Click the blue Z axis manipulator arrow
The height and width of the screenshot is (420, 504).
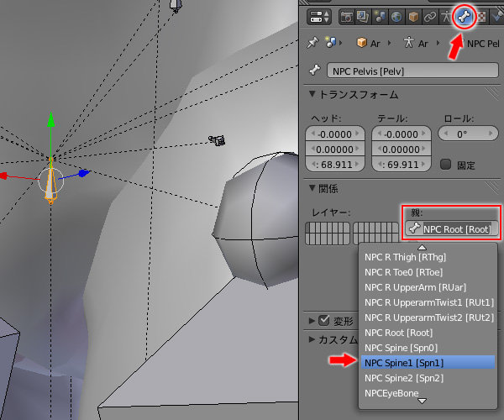point(84,173)
